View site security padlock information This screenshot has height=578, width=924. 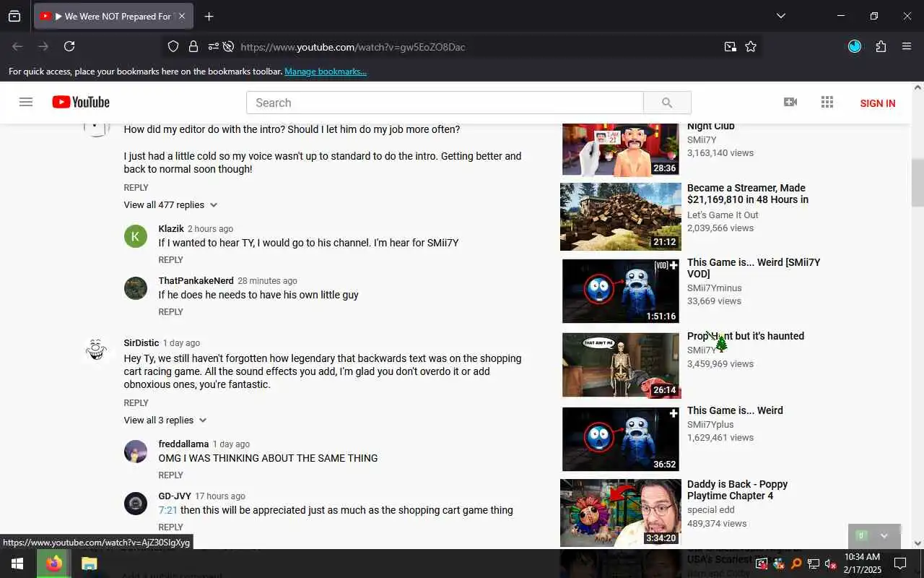[x=193, y=46]
